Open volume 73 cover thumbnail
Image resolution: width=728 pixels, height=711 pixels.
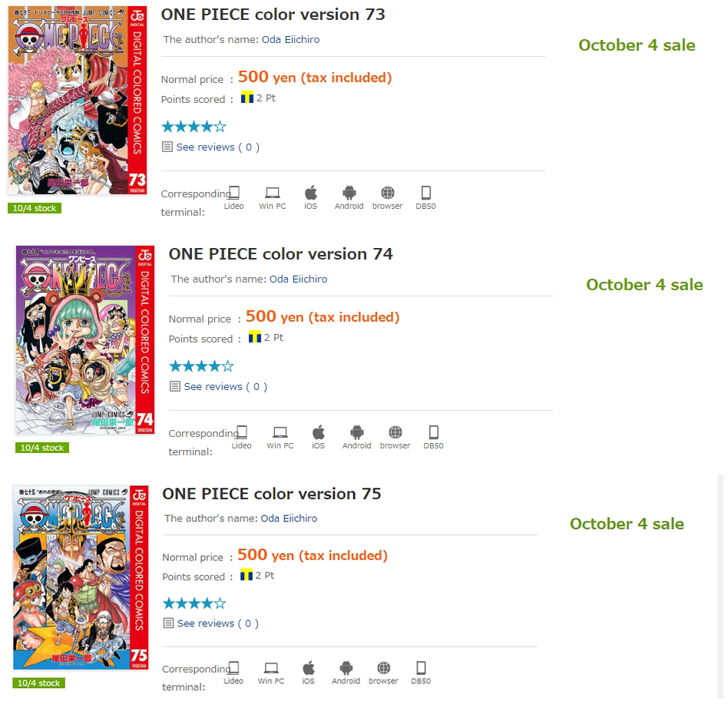pos(78,100)
